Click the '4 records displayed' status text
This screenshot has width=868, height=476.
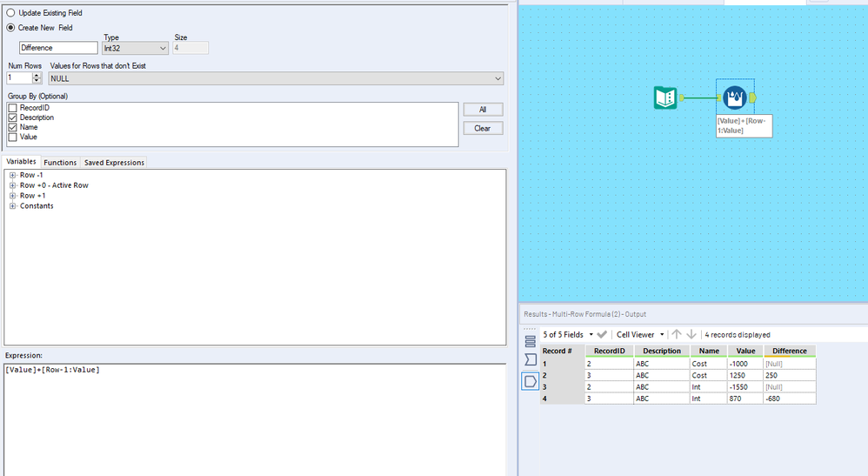point(738,335)
